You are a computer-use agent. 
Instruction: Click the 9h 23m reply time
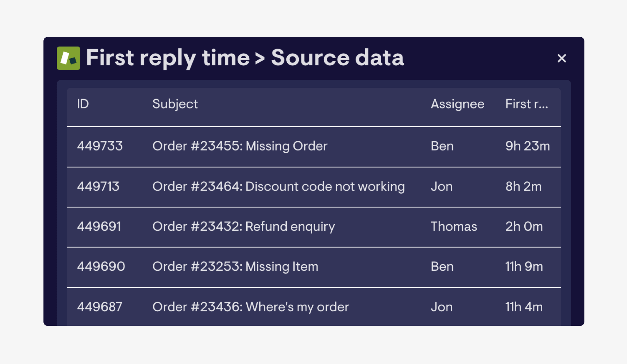click(x=527, y=146)
